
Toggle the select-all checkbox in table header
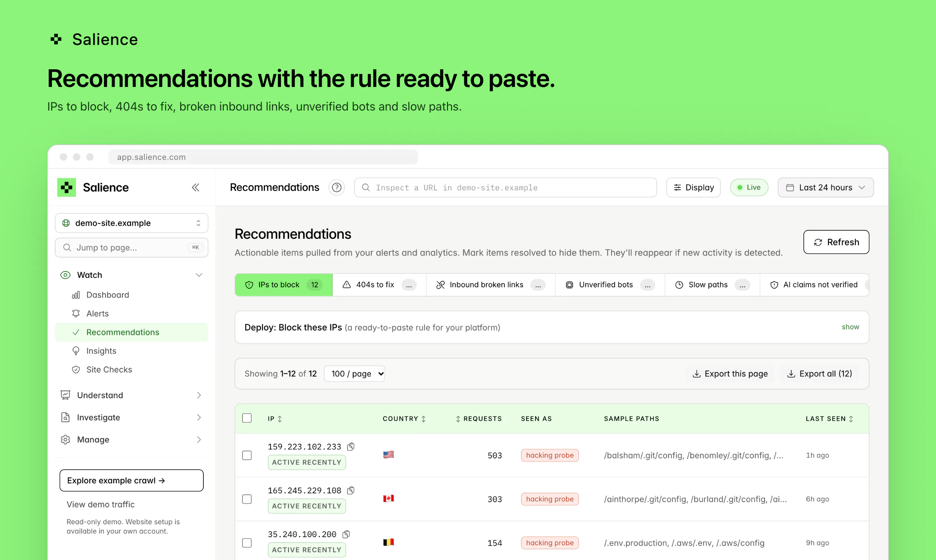pyautogui.click(x=247, y=418)
